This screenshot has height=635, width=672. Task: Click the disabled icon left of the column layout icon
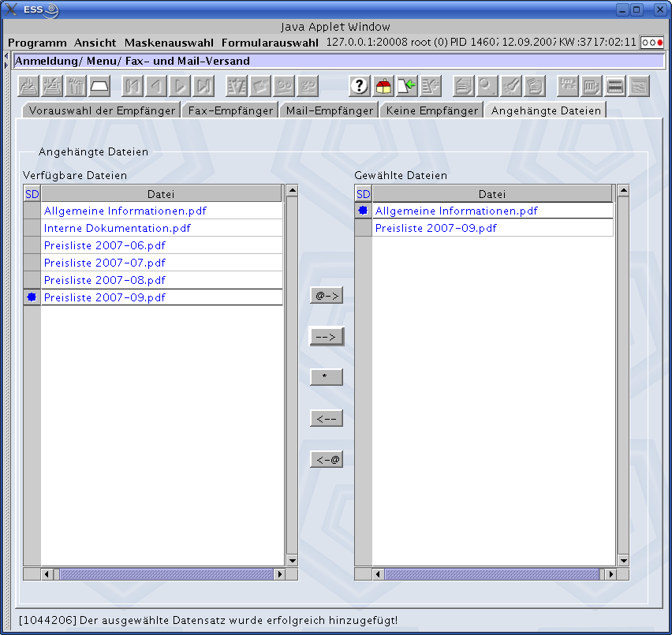[x=568, y=86]
